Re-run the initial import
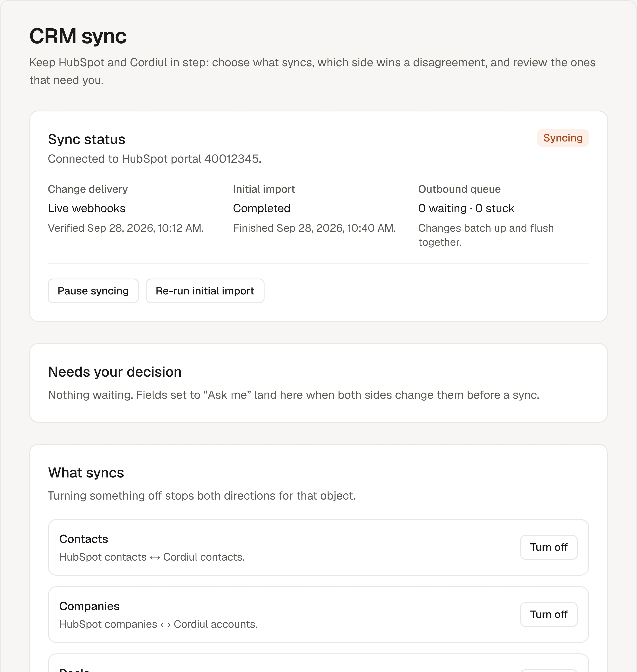Viewport: 637px width, 672px height. 205,291
